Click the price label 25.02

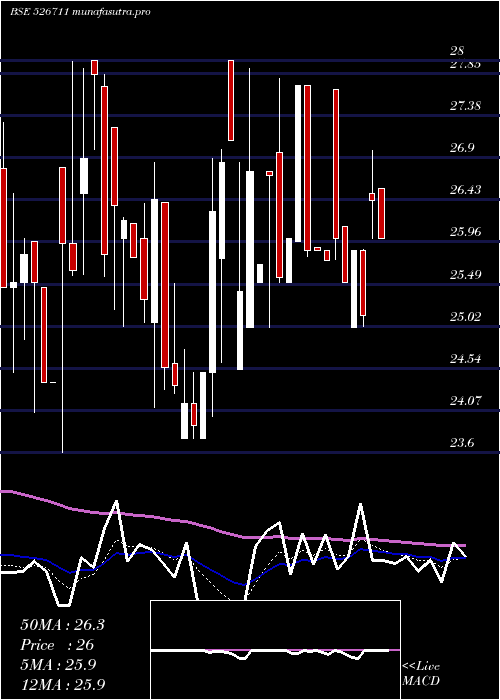[465, 317]
